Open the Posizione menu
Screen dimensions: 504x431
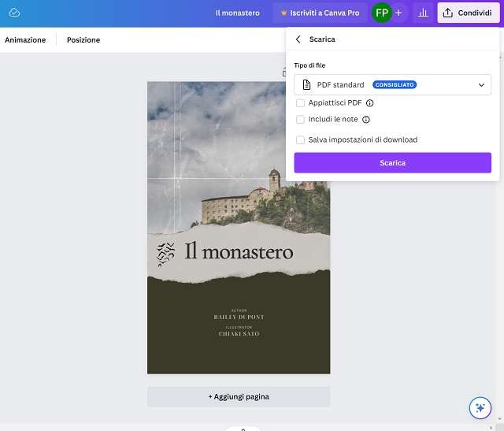[x=83, y=40]
